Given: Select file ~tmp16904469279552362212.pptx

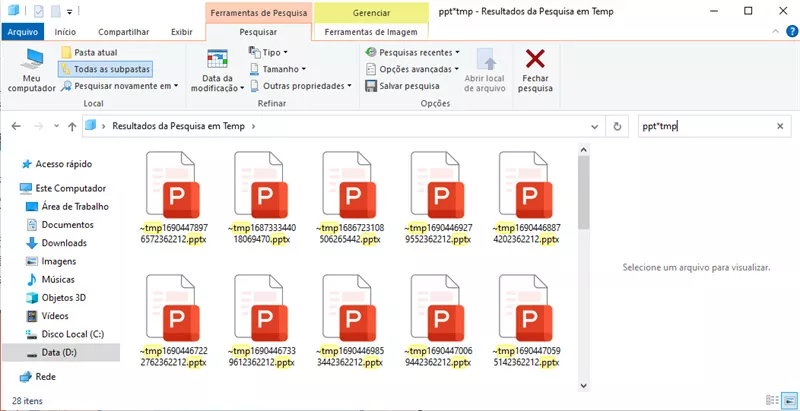Looking at the screenshot, I should click(x=438, y=198).
